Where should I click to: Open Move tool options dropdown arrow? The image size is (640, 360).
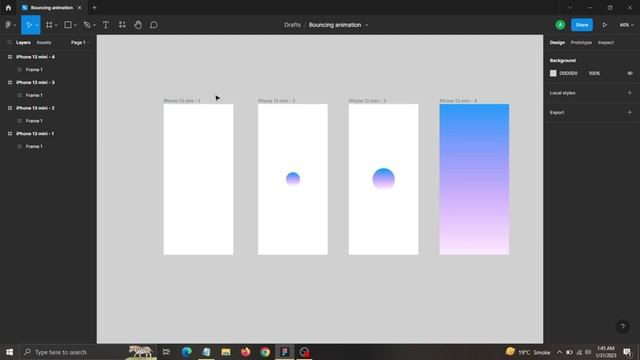pyautogui.click(x=37, y=25)
